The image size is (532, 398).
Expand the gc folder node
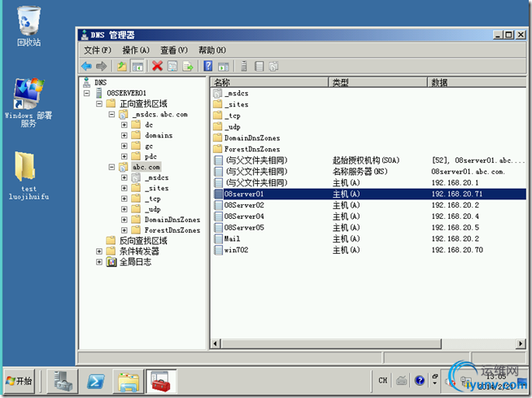click(x=124, y=146)
